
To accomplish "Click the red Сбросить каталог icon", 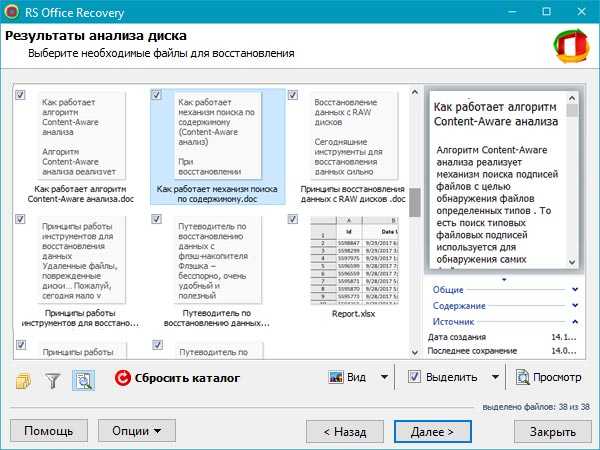I will (123, 378).
